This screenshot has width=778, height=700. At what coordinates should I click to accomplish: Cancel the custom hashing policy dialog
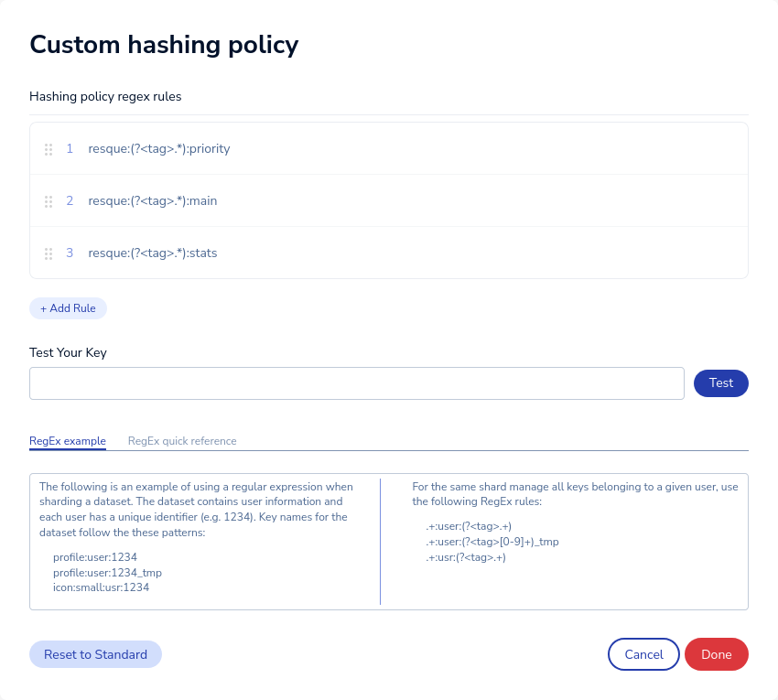[643, 654]
